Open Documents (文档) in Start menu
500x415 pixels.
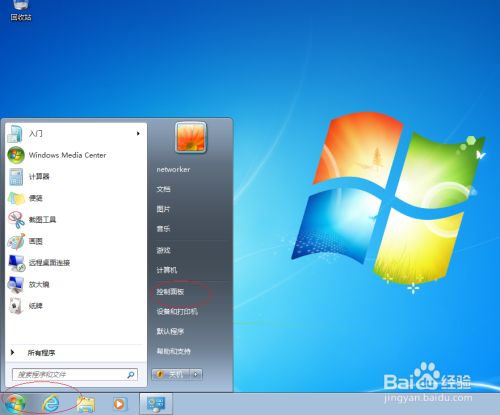pyautogui.click(x=164, y=189)
